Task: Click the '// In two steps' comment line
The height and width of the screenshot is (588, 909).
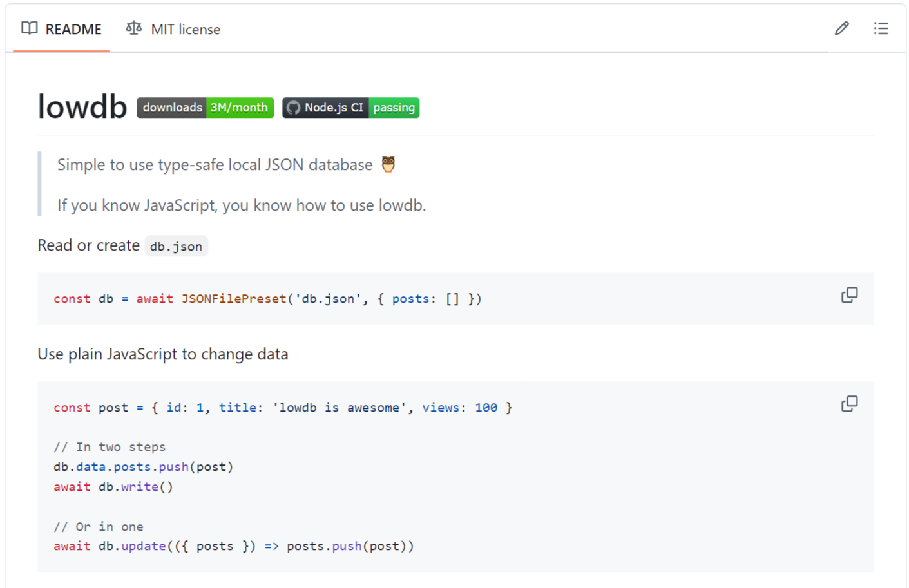Action: [x=110, y=447]
